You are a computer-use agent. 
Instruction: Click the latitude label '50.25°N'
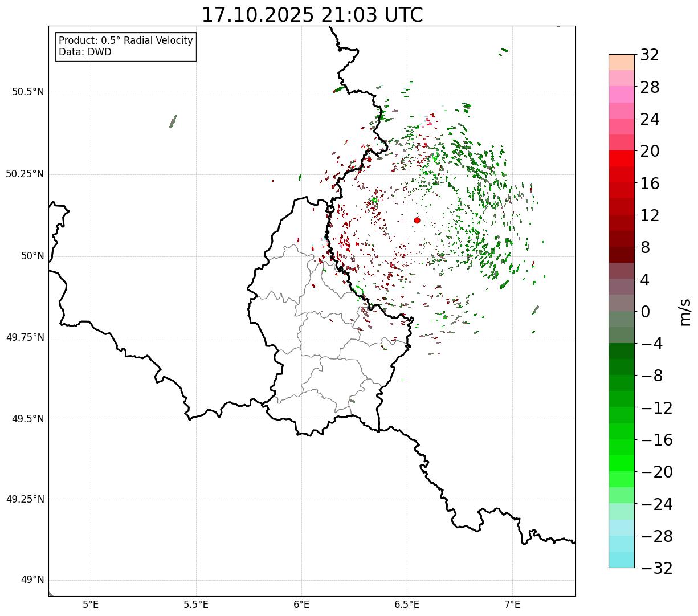point(25,174)
